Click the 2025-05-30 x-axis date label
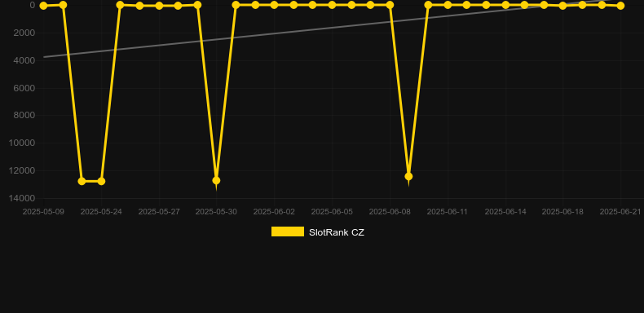Viewport: 644px width, 313px height. pos(216,212)
